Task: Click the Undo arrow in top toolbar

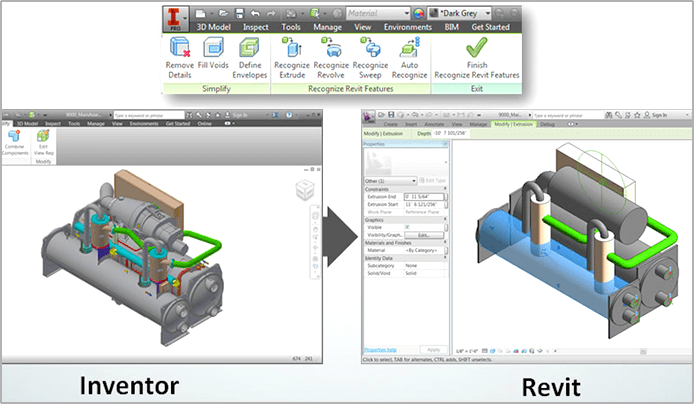Action: [x=255, y=13]
